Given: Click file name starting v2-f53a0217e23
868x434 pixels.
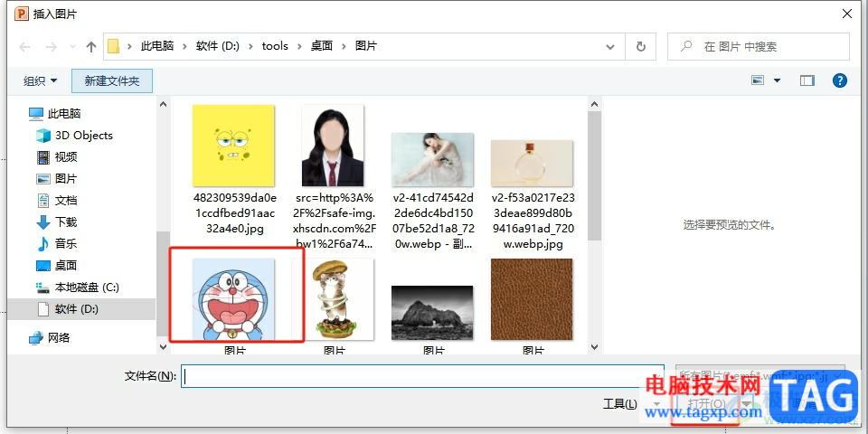Looking at the screenshot, I should point(533,221).
